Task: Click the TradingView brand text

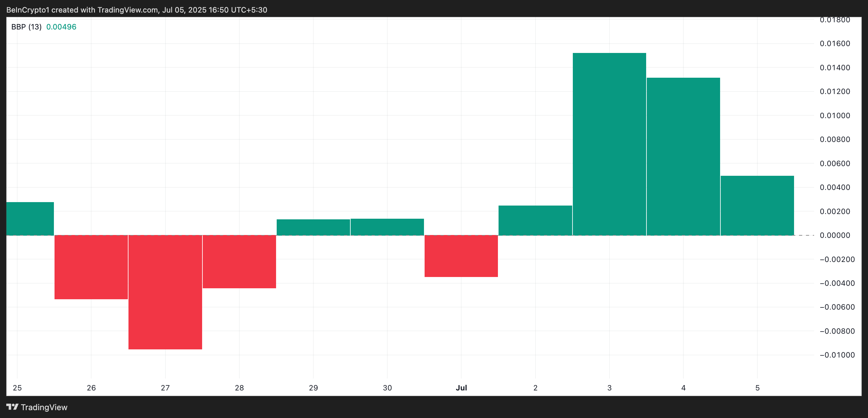Action: point(44,407)
